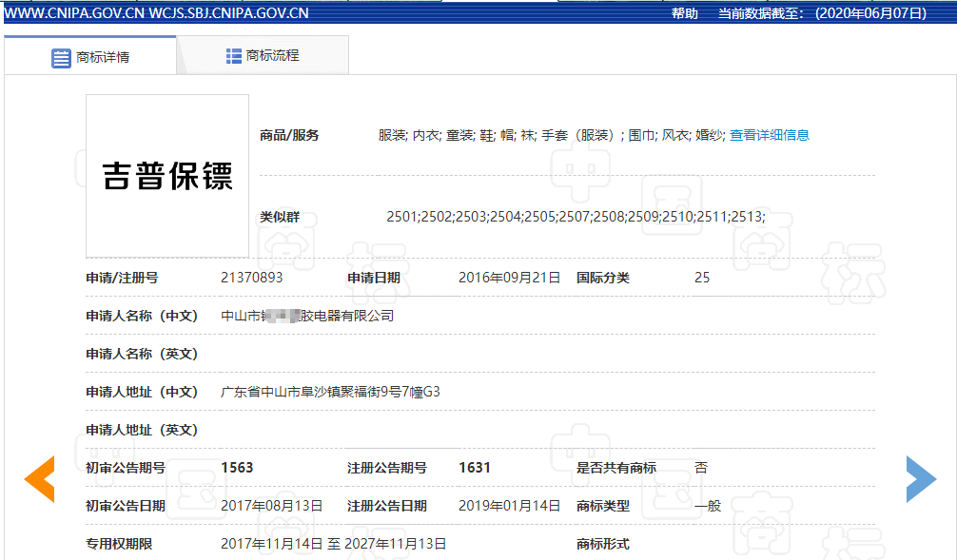Click the international class value 25
Viewport: 957px width, 560px height.
tap(702, 278)
